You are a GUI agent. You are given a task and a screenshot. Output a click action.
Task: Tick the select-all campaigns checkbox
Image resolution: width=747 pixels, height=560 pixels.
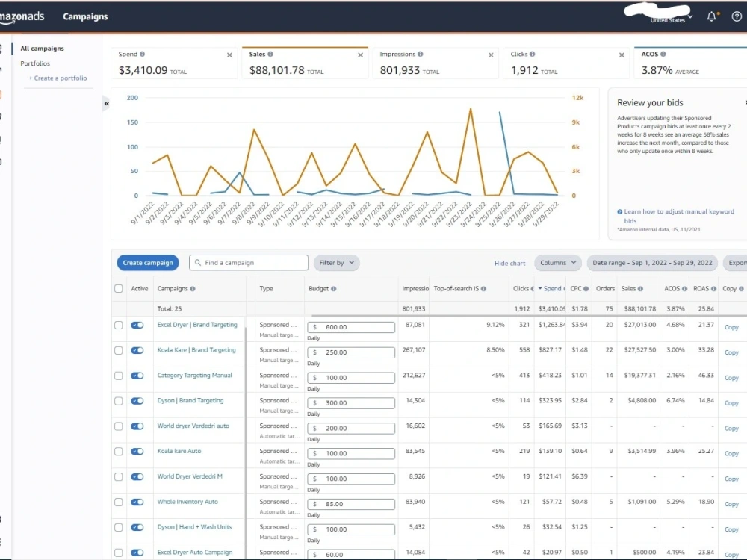119,288
